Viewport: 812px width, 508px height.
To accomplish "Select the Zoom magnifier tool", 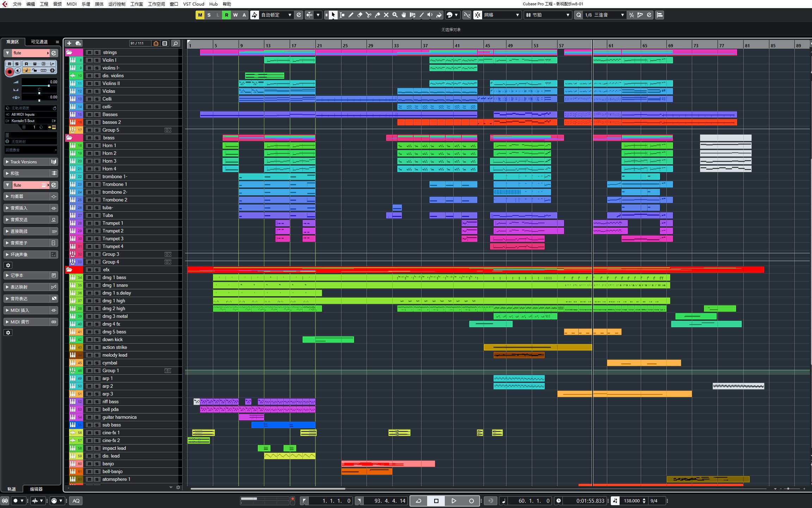I will coord(395,15).
